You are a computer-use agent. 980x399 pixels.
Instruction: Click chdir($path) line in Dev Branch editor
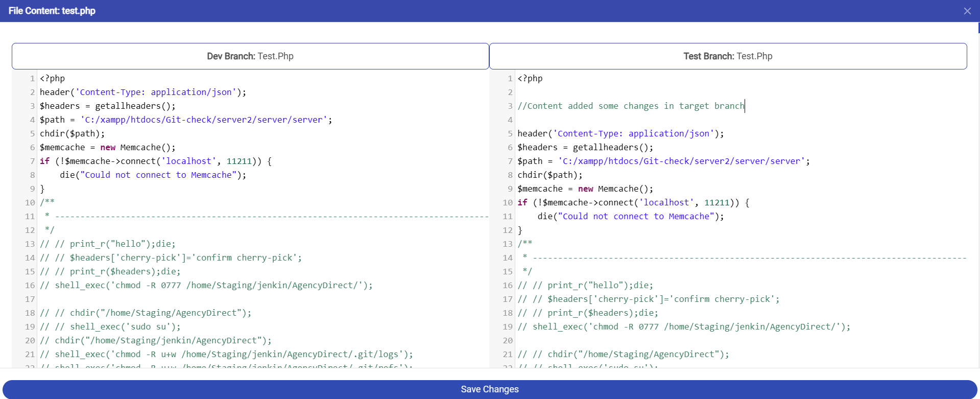click(x=72, y=134)
